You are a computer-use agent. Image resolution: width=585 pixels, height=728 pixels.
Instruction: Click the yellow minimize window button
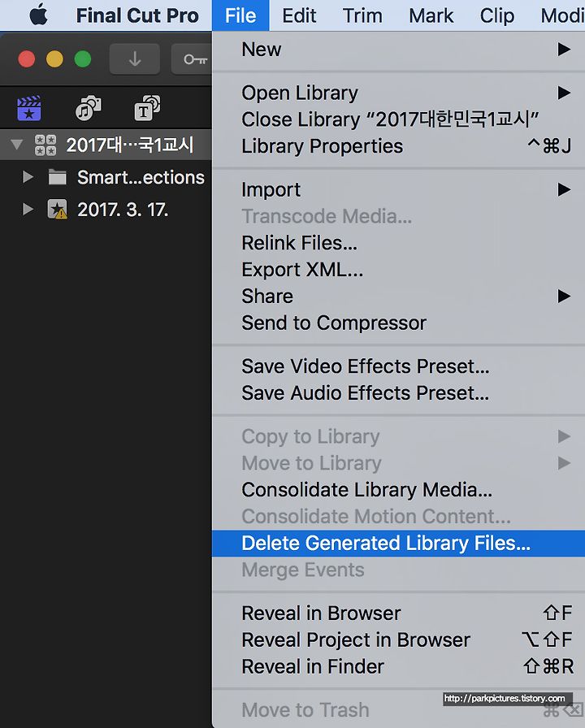tap(54, 59)
